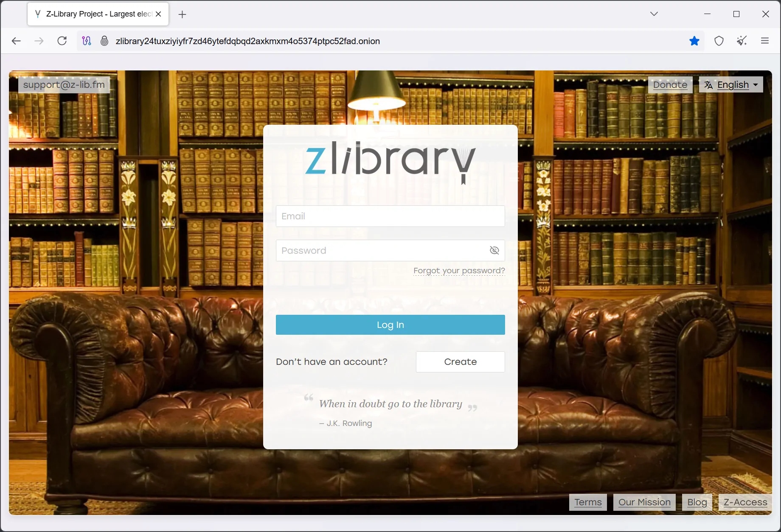The image size is (781, 532).
Task: Focus the Password input field
Action: coord(390,250)
